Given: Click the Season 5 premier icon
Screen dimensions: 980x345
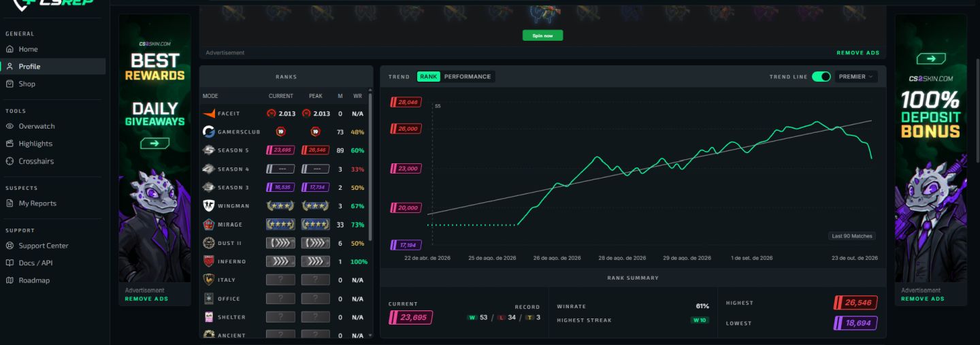Looking at the screenshot, I should [x=209, y=150].
